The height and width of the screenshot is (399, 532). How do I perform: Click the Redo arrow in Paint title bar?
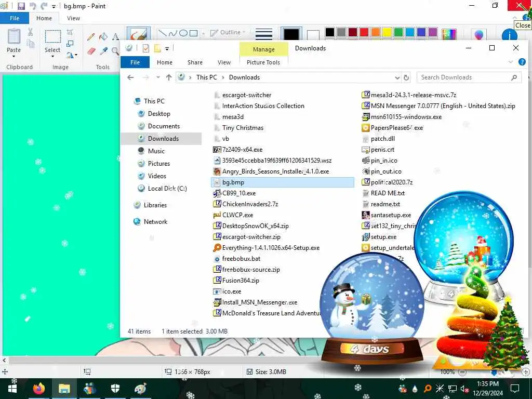[x=44, y=6]
